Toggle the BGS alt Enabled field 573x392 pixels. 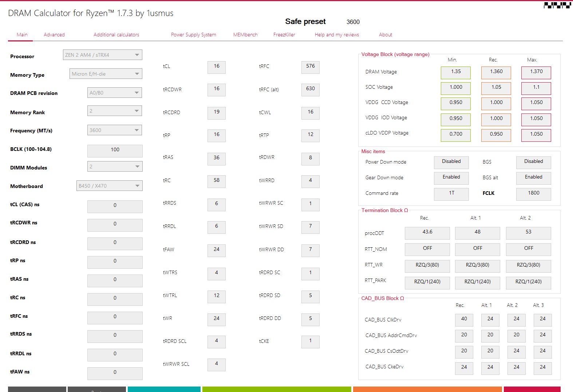point(533,178)
